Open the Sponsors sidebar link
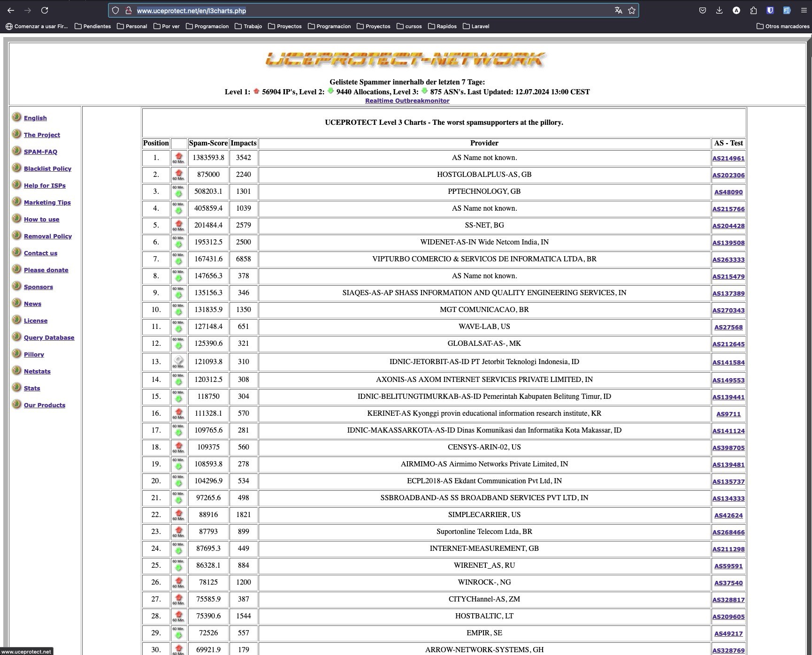 38,287
